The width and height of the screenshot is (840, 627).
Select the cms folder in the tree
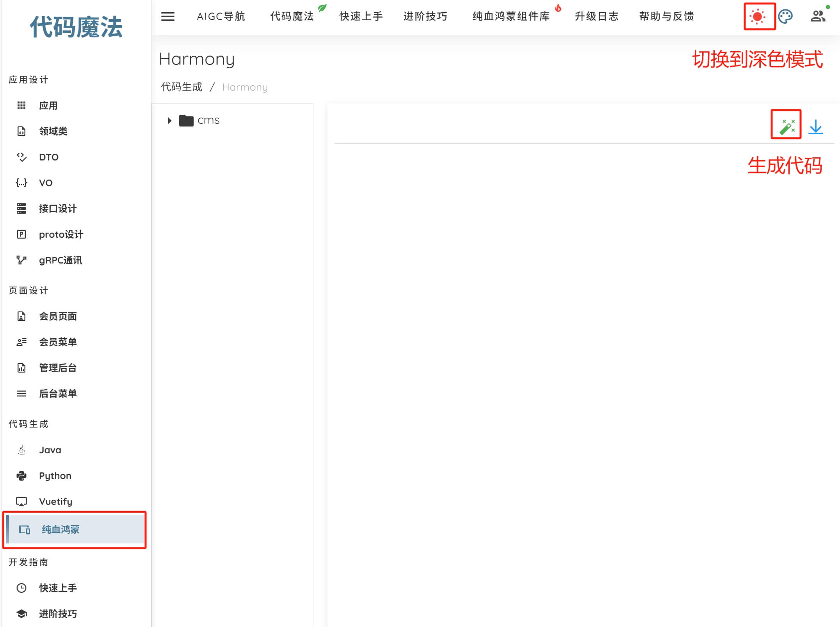[x=208, y=120]
